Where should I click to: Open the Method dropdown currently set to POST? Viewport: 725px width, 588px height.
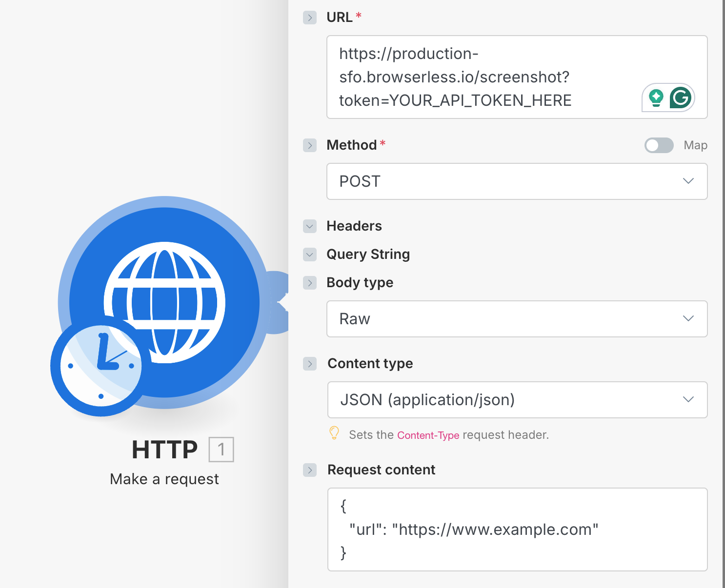click(x=517, y=181)
